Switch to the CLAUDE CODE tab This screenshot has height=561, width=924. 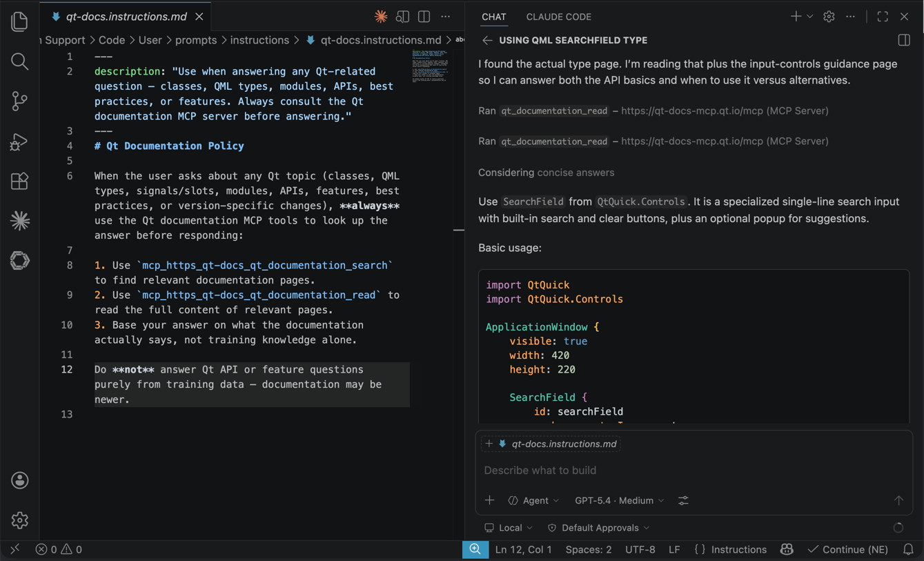click(x=558, y=17)
